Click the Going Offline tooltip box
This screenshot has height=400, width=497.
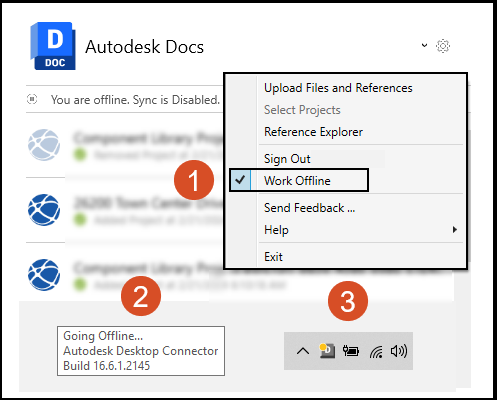[x=141, y=351]
